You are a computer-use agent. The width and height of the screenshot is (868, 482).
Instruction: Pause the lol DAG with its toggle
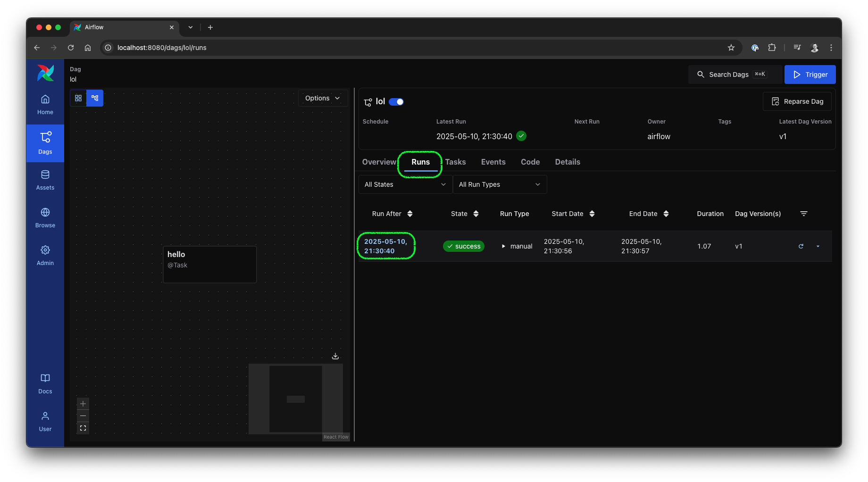tap(396, 101)
